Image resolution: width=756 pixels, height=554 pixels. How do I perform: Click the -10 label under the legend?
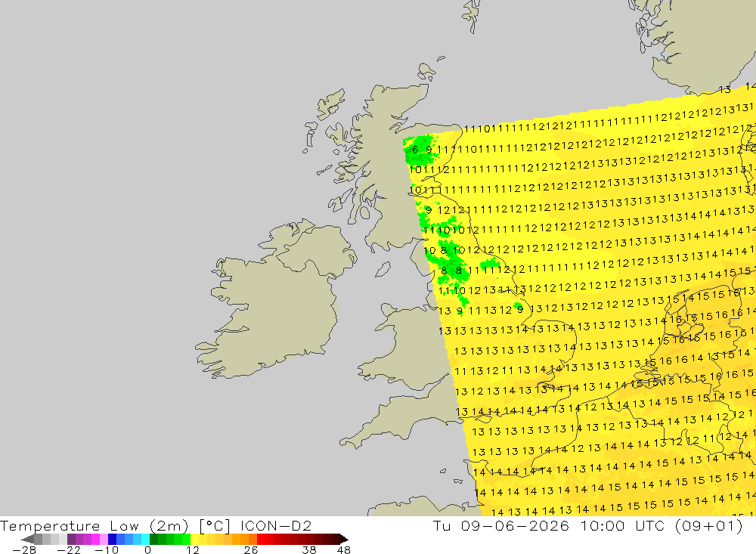coord(107,550)
